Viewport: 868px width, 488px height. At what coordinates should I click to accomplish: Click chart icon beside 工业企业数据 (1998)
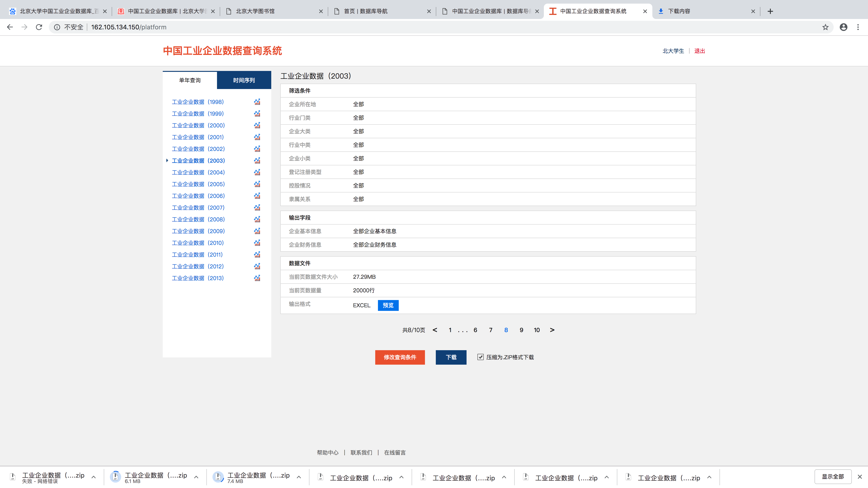(257, 102)
